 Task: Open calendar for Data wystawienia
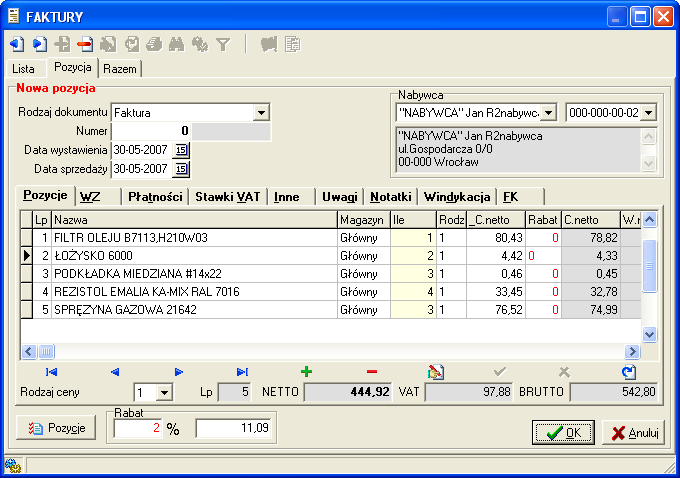click(181, 150)
